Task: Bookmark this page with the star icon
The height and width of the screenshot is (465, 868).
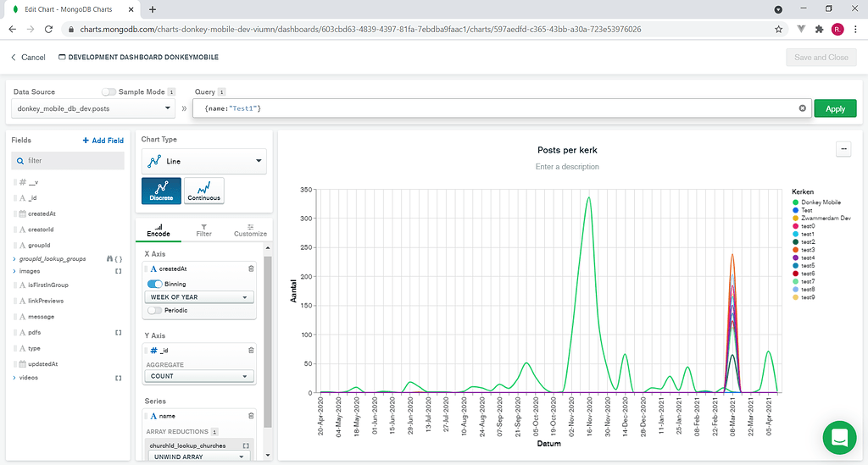Action: coord(778,29)
